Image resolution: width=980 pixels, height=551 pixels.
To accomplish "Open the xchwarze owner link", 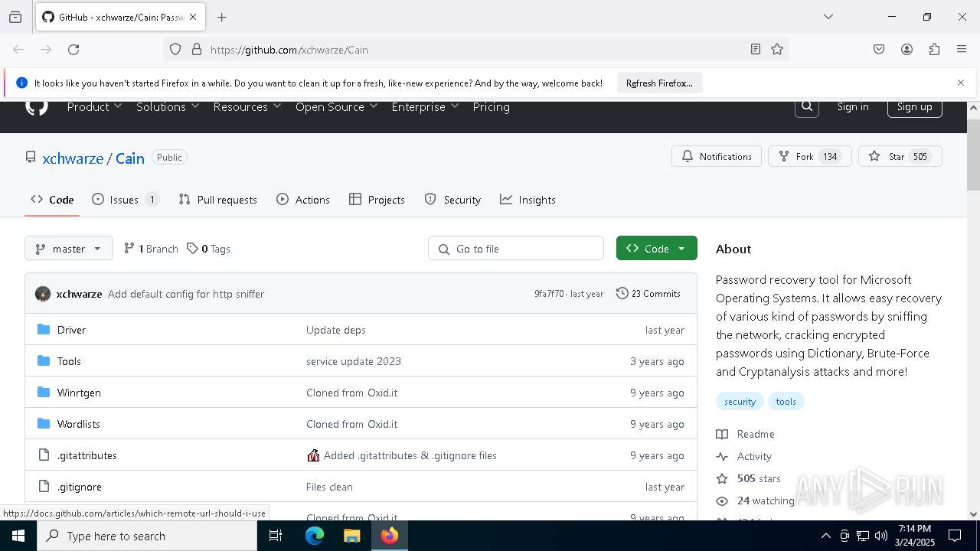I will (73, 158).
